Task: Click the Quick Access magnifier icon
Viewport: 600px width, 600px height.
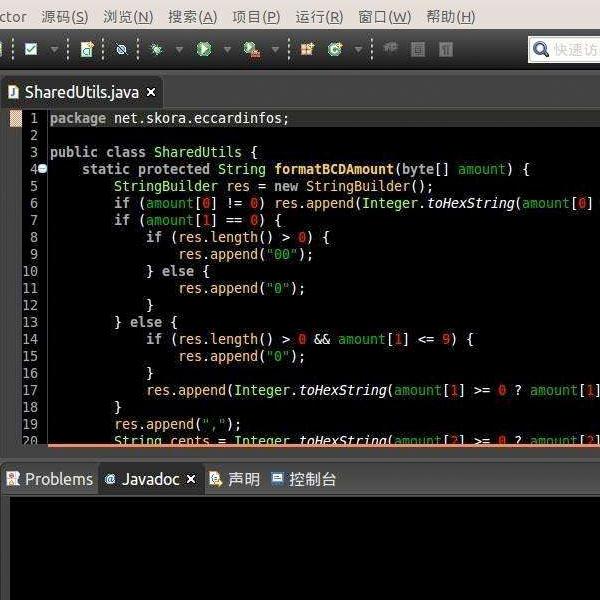Action: [x=541, y=49]
